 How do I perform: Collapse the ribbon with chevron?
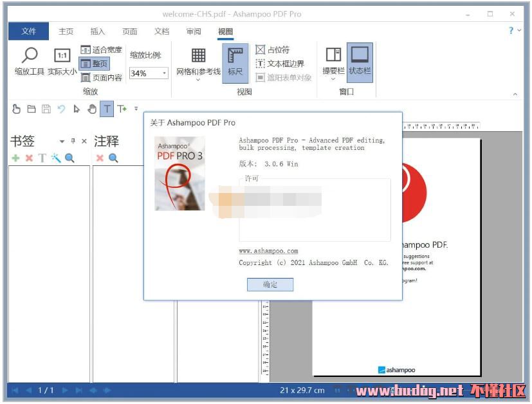click(515, 94)
